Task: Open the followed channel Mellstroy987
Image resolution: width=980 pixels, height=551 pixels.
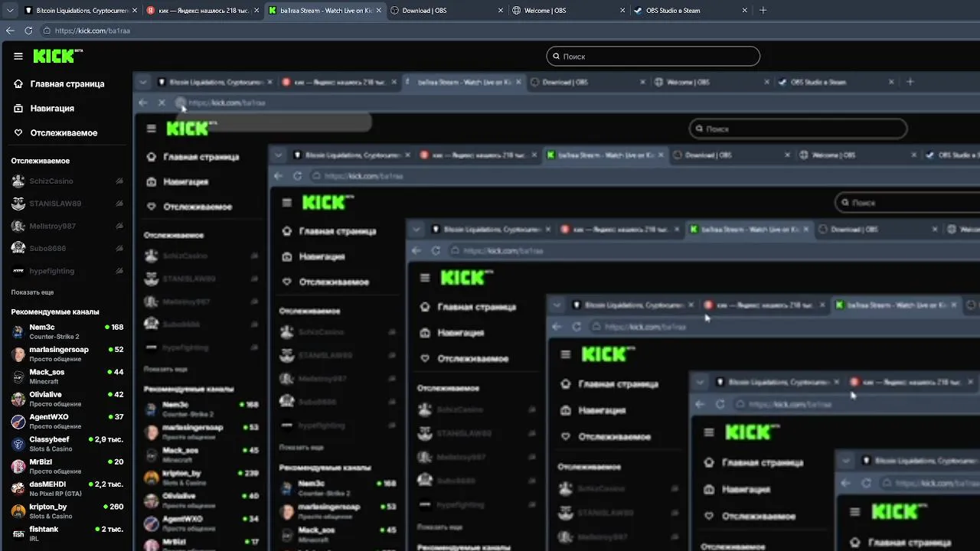Action: click(67, 227)
